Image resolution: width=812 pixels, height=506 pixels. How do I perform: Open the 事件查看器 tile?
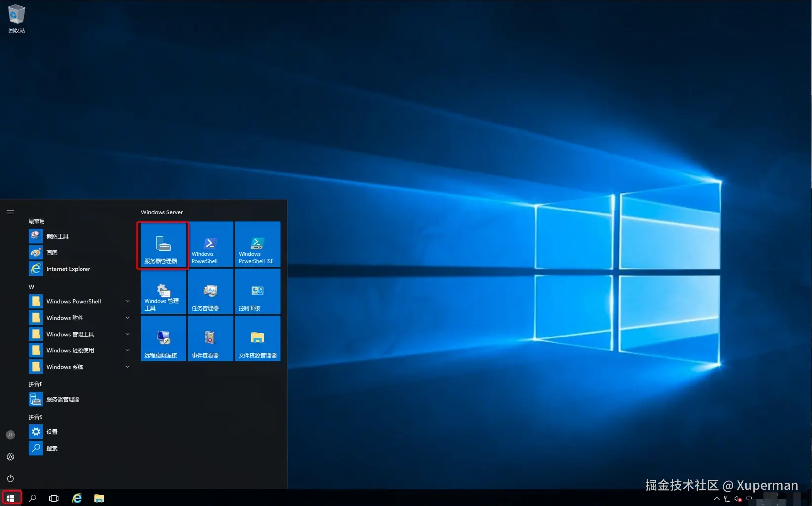pos(210,338)
